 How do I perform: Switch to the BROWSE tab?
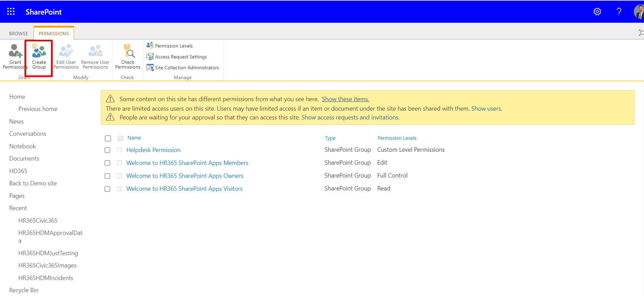[19, 34]
